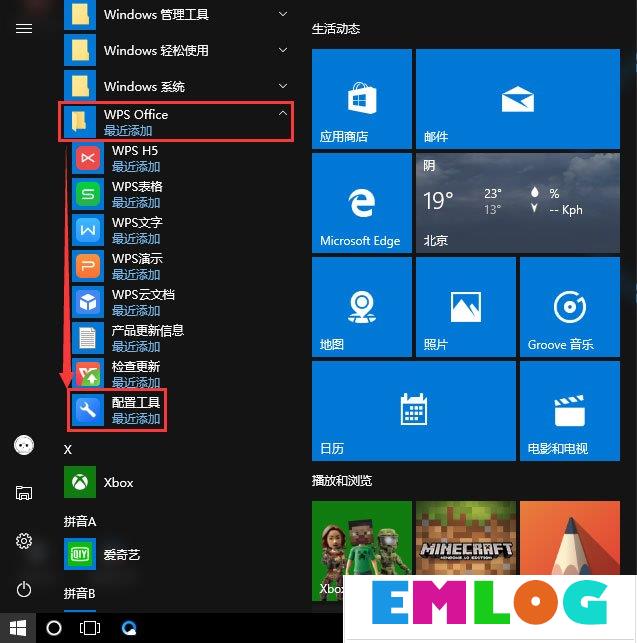
Task: Open Task View on taskbar
Action: tap(89, 628)
